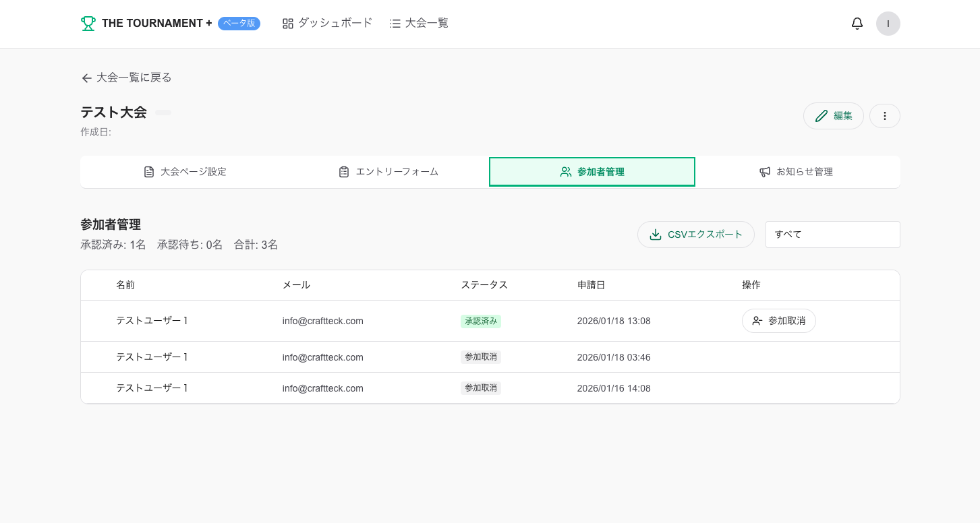Go to ダッシュボード in top navigation
The height and width of the screenshot is (523, 980).
327,24
